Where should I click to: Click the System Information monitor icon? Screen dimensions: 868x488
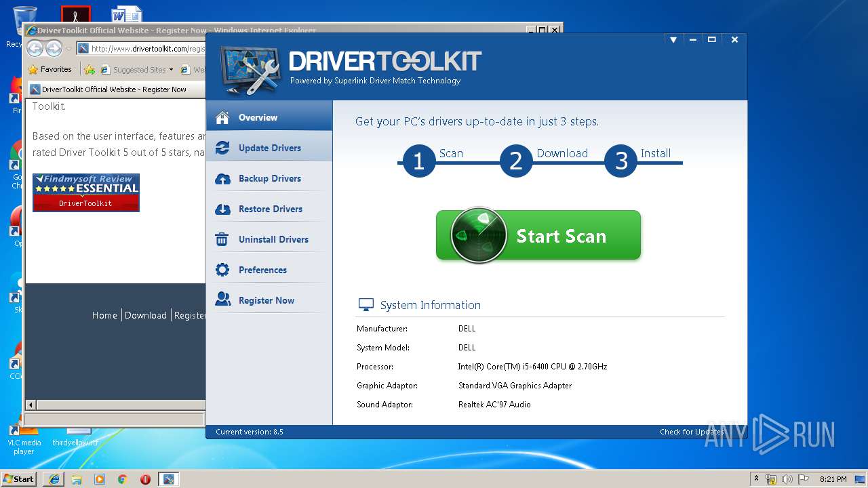pos(366,305)
